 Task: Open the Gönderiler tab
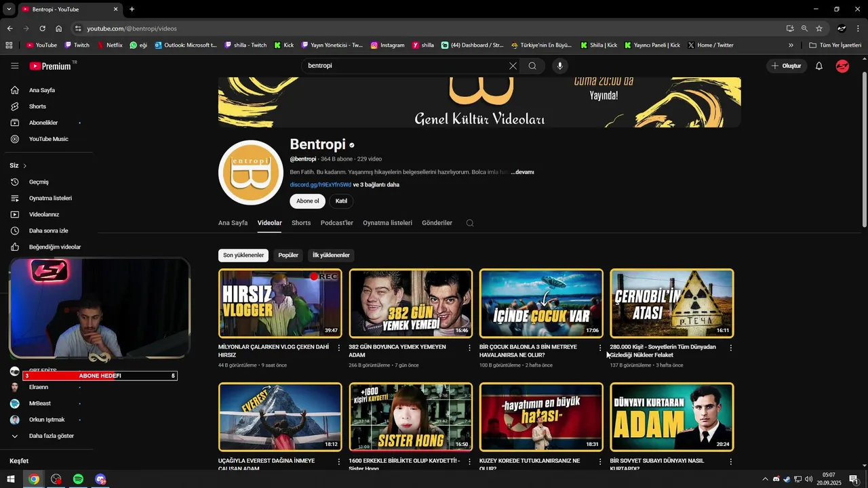coord(437,223)
